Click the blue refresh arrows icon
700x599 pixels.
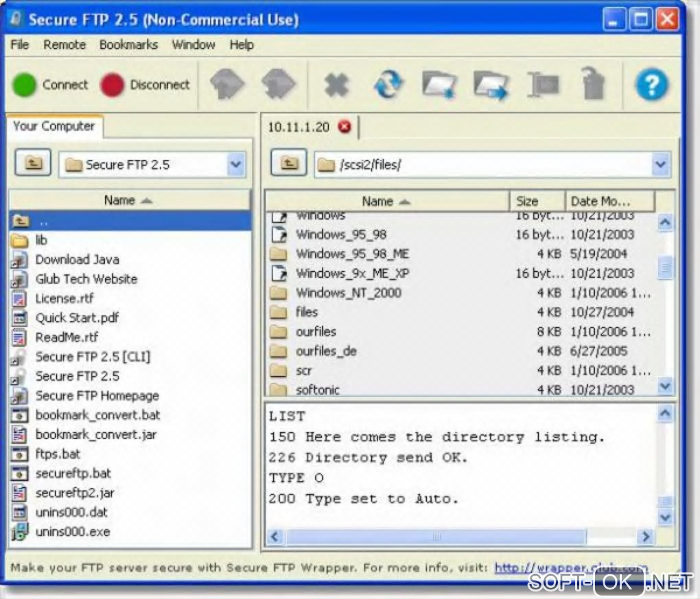(x=388, y=84)
